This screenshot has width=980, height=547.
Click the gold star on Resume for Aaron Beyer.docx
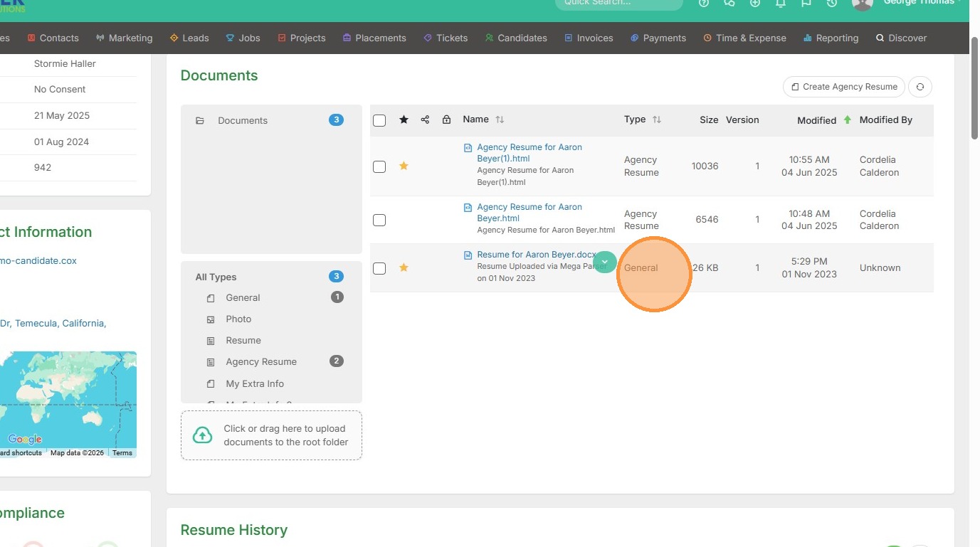[x=404, y=267]
